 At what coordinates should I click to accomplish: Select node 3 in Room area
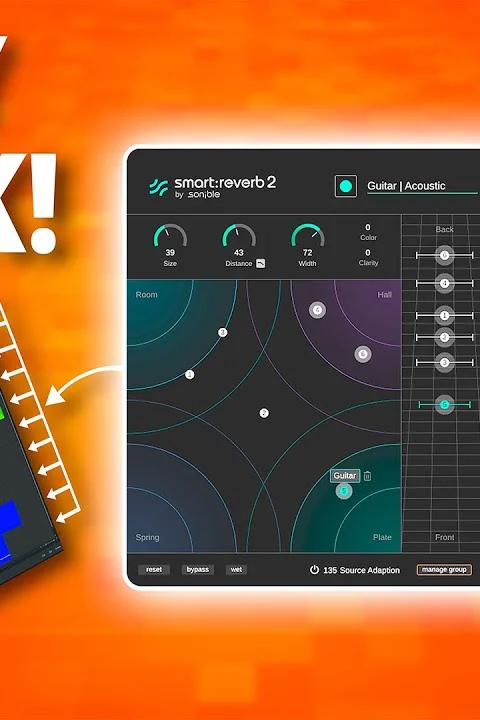click(222, 332)
